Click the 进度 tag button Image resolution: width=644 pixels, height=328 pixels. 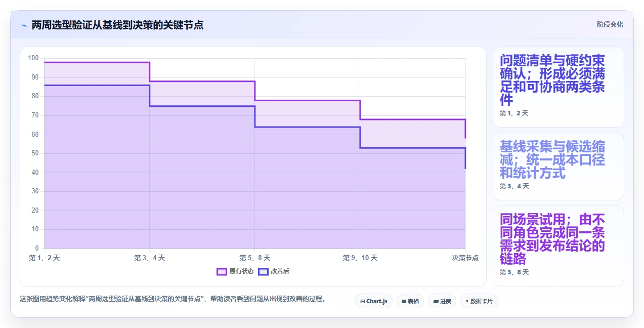442,301
